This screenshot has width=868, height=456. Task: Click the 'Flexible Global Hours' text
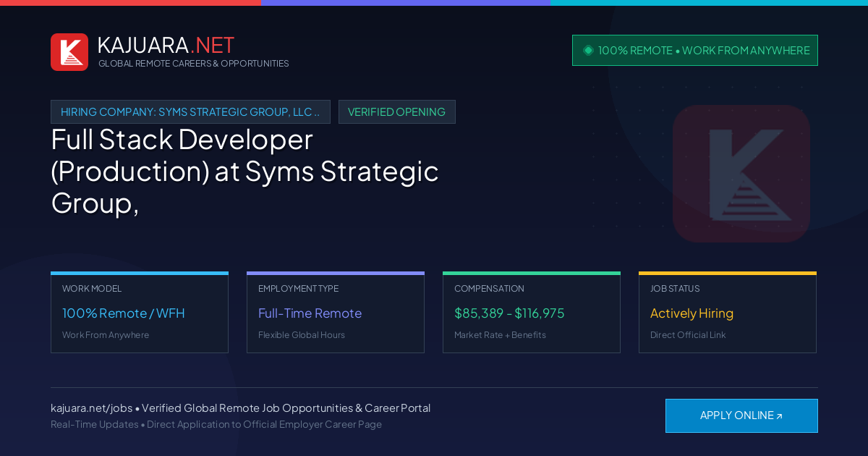302,335
